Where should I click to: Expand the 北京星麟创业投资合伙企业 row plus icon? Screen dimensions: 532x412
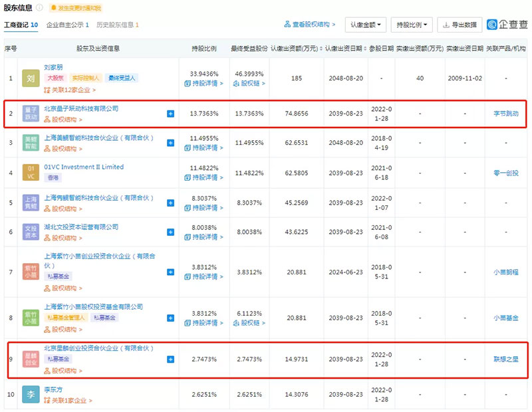(171, 360)
